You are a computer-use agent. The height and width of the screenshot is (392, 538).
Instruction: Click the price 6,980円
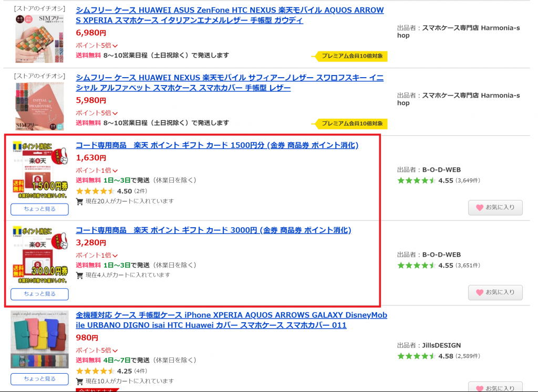coord(91,33)
